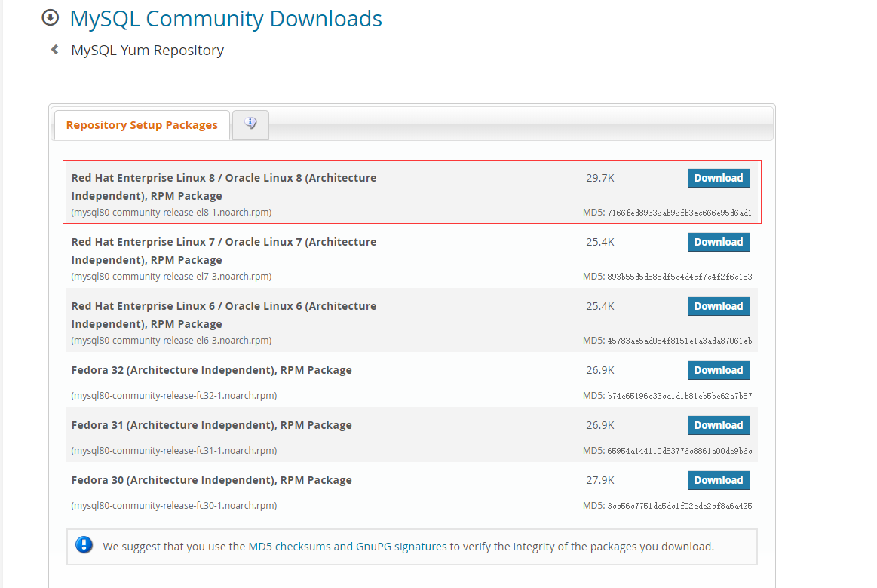The width and height of the screenshot is (877, 588).
Task: Click the blue info icon in the notice box
Action: [84, 545]
